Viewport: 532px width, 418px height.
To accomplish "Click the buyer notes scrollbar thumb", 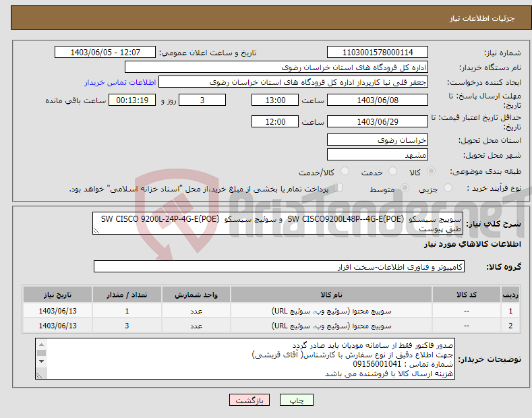I will [41, 353].
